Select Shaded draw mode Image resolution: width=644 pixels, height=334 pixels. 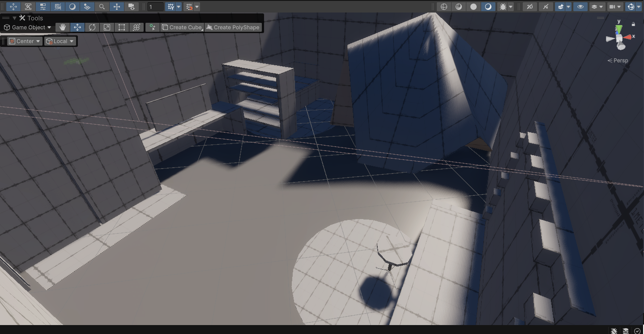click(488, 7)
